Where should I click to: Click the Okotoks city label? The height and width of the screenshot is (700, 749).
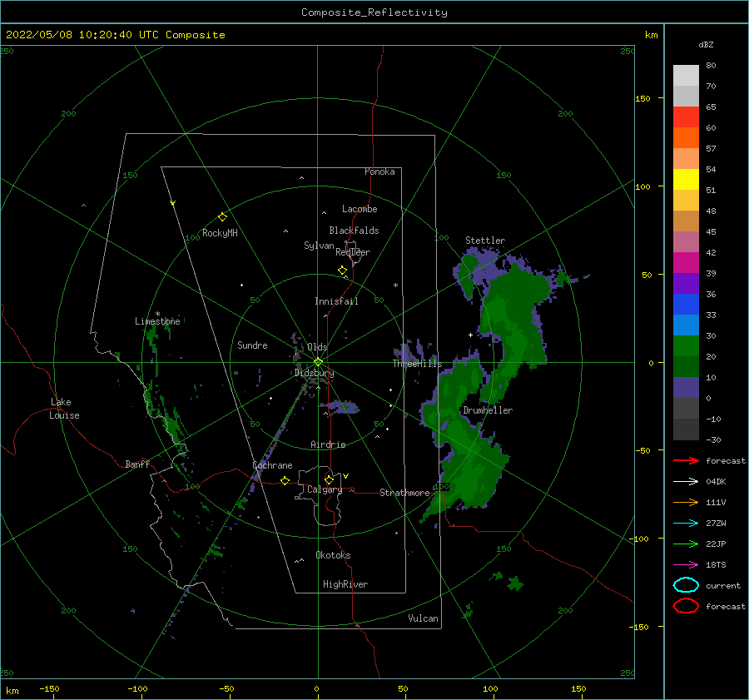333,555
